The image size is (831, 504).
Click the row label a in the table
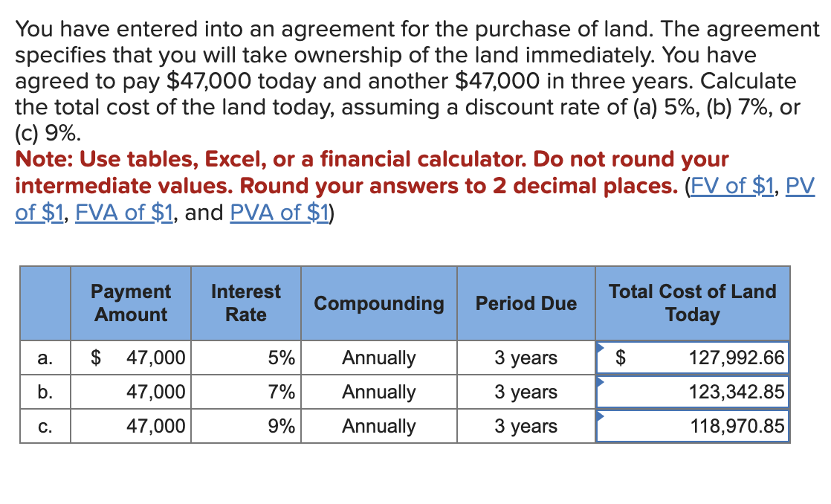pyautogui.click(x=43, y=358)
